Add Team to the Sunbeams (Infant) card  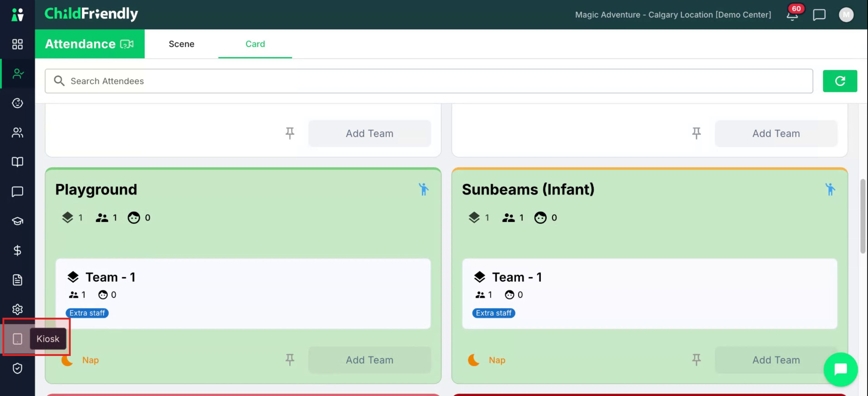[776, 360]
